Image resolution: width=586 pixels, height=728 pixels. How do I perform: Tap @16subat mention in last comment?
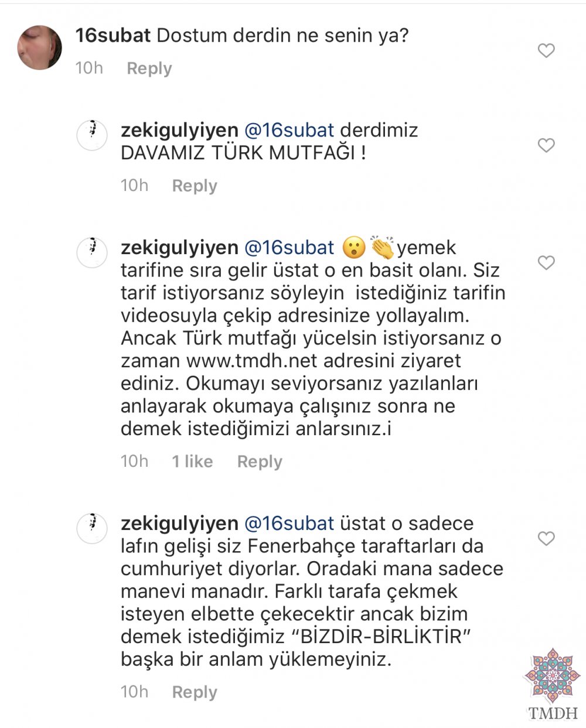[x=289, y=524]
